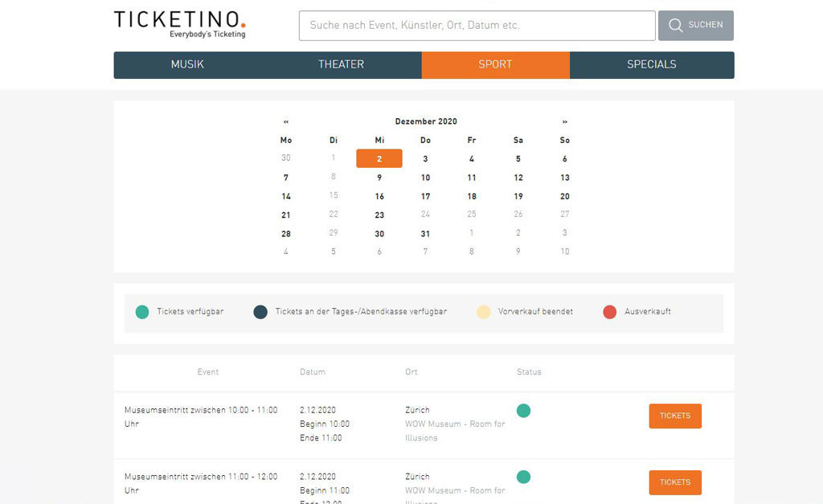Go to the previous month with the « arrow

[286, 121]
